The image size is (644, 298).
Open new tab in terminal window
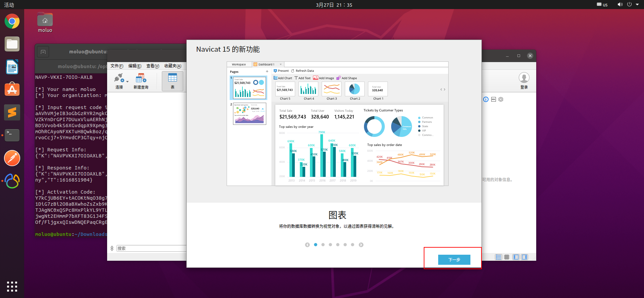point(43,52)
